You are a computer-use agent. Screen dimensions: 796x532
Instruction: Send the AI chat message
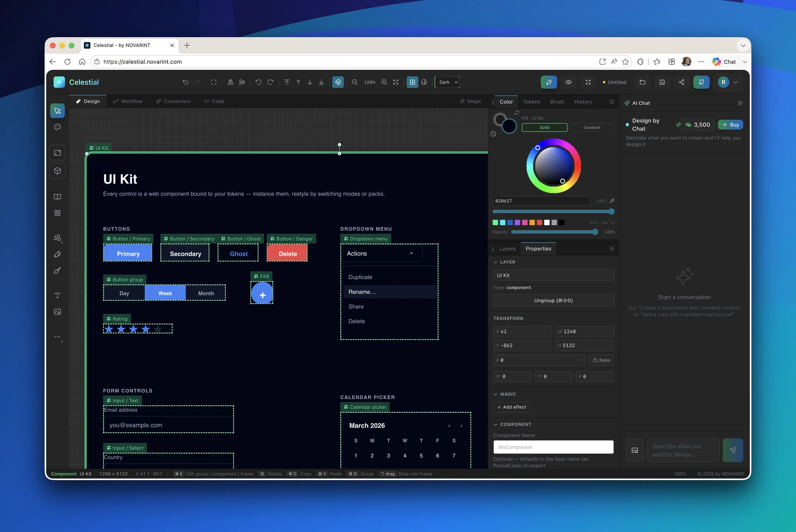point(733,450)
